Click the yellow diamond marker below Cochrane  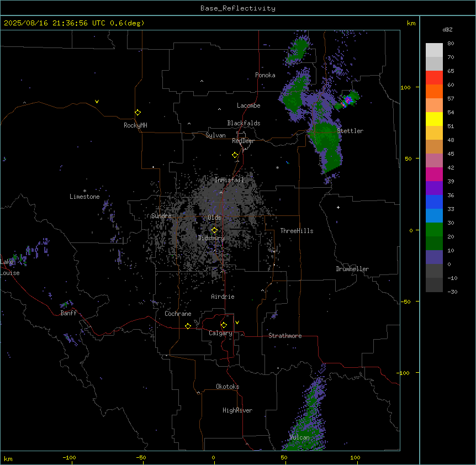188,326
